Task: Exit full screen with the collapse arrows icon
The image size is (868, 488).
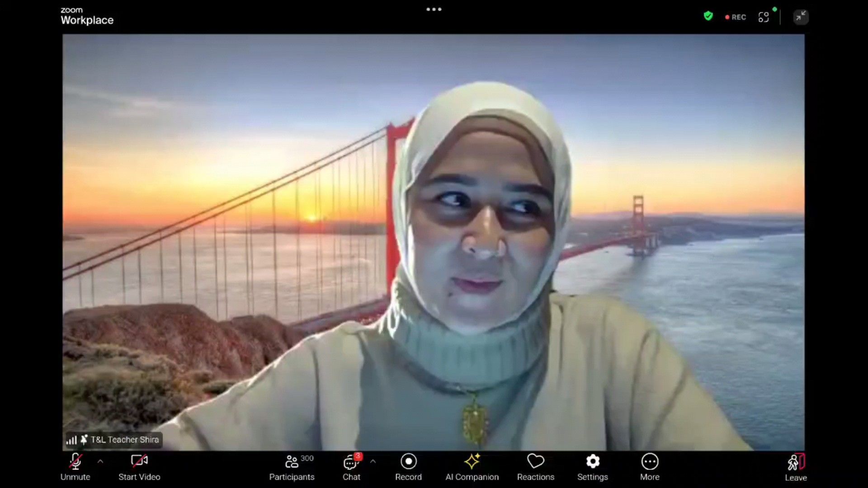Action: tap(801, 17)
